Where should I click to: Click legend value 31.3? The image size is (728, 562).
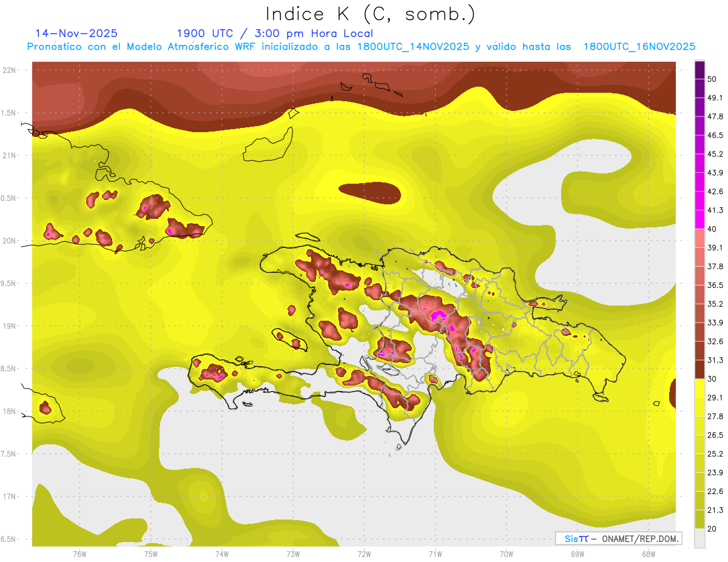tap(715, 360)
